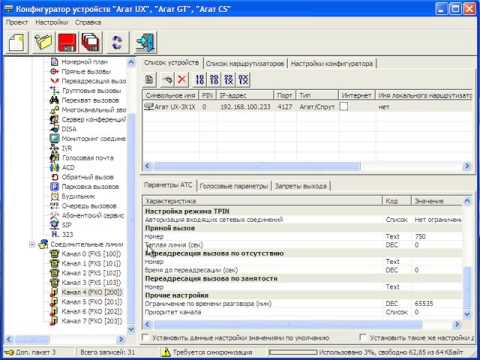Image resolution: width=480 pixels, height=360 pixels.
Task: Click Требуется синхронизация warning in status bar
Action: point(207,352)
